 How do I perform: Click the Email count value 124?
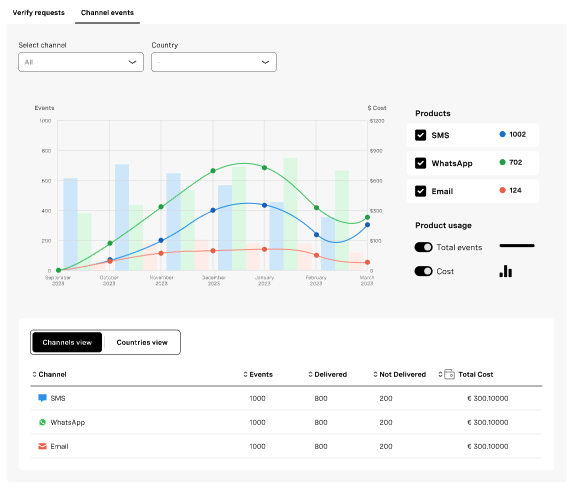tap(515, 190)
